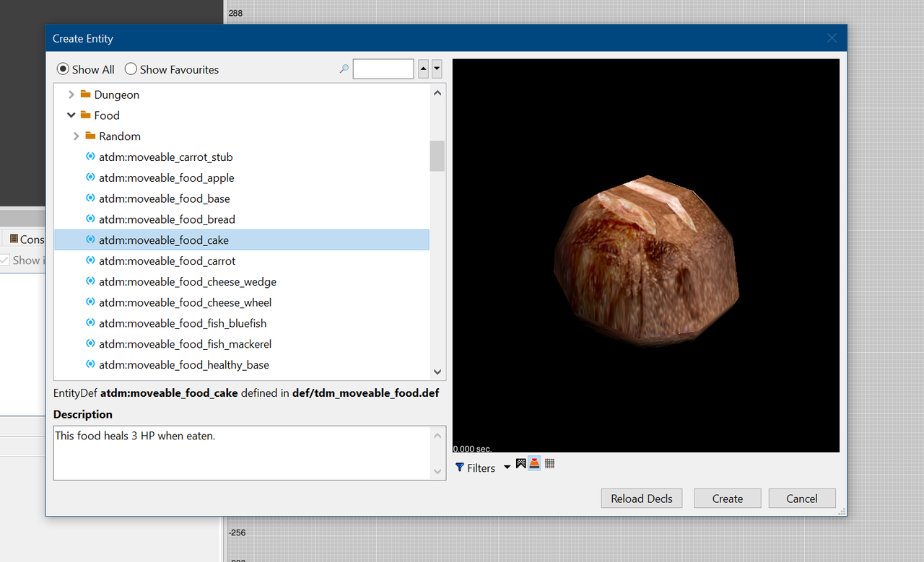Image resolution: width=924 pixels, height=562 pixels.
Task: Click entity icon beside moveable_food_bread
Action: (x=90, y=219)
